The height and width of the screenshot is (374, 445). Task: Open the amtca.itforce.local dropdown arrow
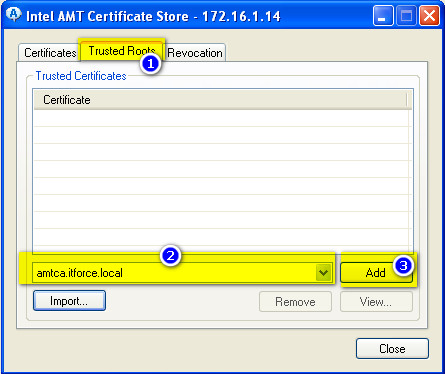click(323, 273)
